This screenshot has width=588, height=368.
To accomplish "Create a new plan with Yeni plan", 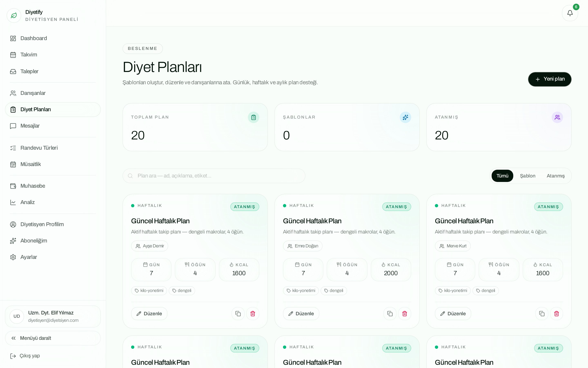I will [550, 79].
